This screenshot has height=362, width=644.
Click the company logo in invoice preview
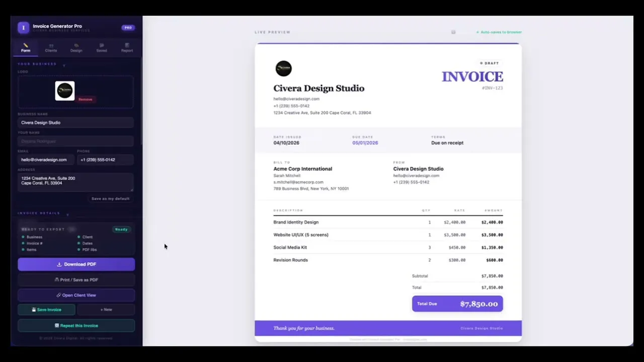click(x=283, y=69)
